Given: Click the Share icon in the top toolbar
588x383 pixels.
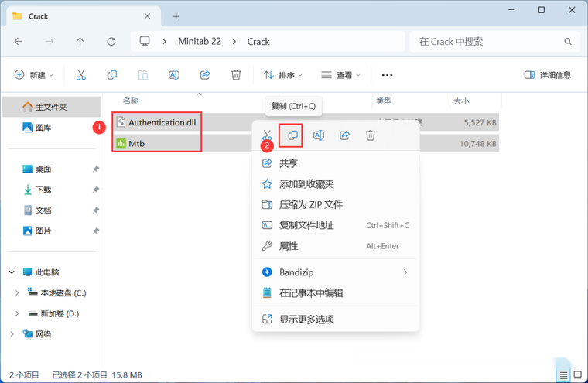Looking at the screenshot, I should [x=205, y=75].
